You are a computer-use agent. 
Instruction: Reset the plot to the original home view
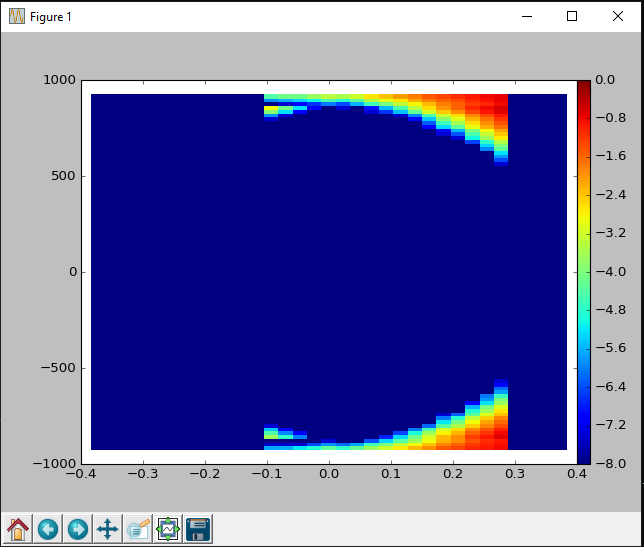18,529
